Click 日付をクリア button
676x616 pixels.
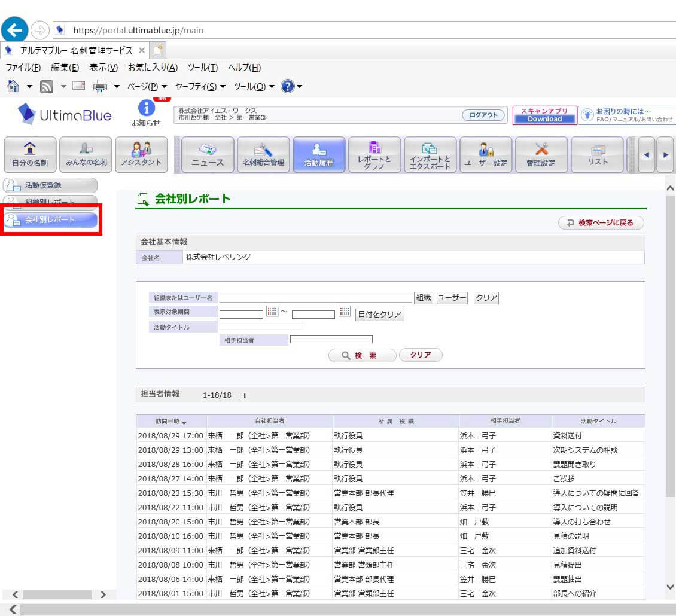[x=379, y=315]
